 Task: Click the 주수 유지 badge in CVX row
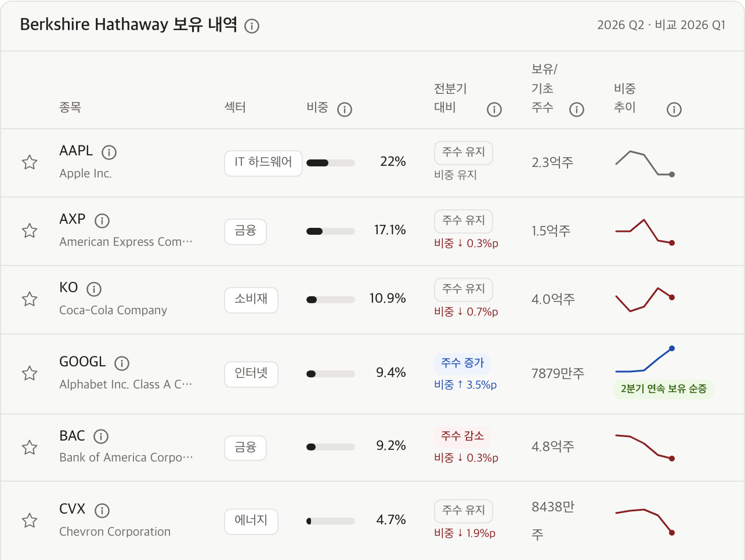464,511
